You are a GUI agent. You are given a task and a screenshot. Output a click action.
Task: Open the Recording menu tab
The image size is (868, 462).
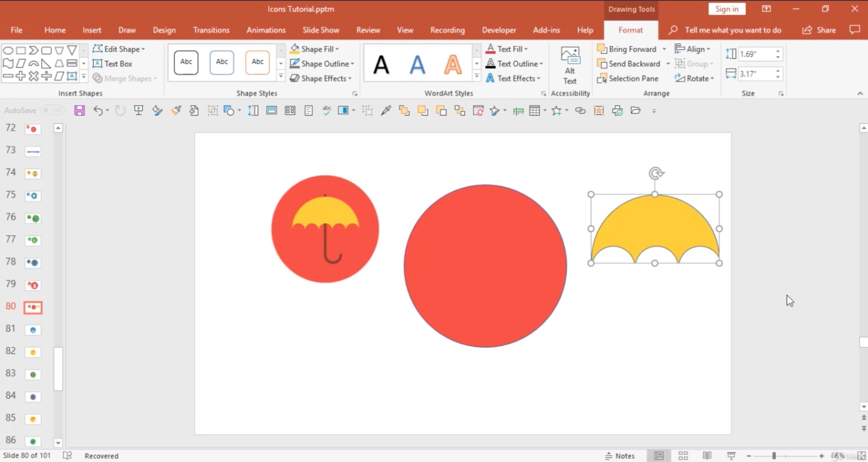[447, 30]
